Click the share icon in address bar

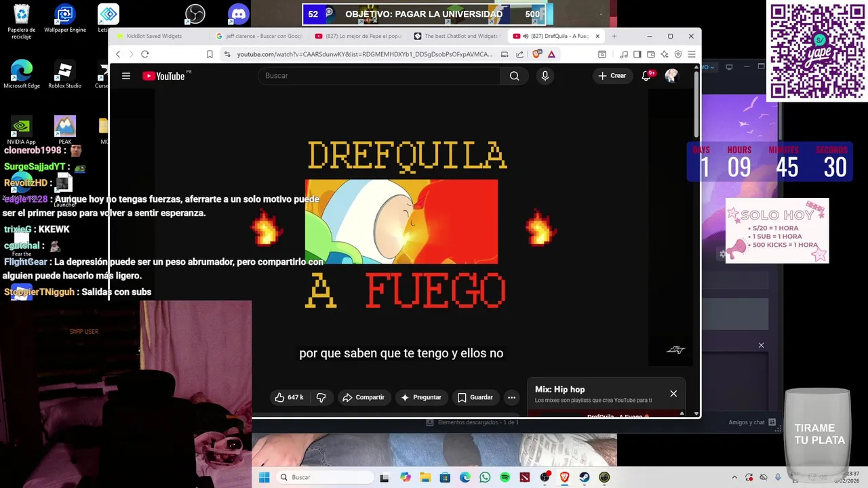coord(519,54)
